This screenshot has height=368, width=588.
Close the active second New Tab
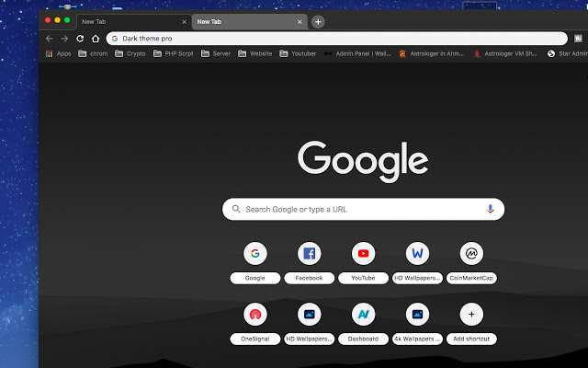point(300,22)
